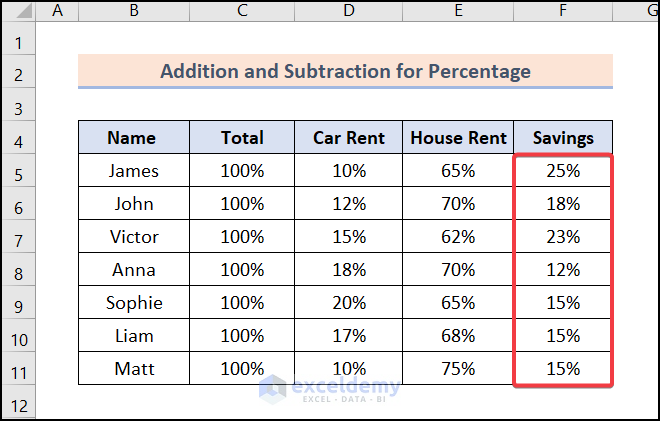Select row 4 header
This screenshot has height=421, width=660.
coord(18,138)
